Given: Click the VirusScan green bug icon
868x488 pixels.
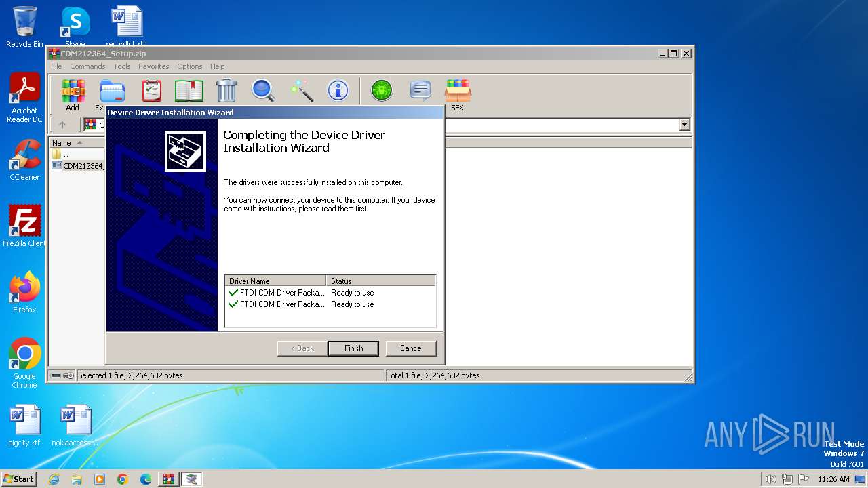Looking at the screenshot, I should 382,91.
